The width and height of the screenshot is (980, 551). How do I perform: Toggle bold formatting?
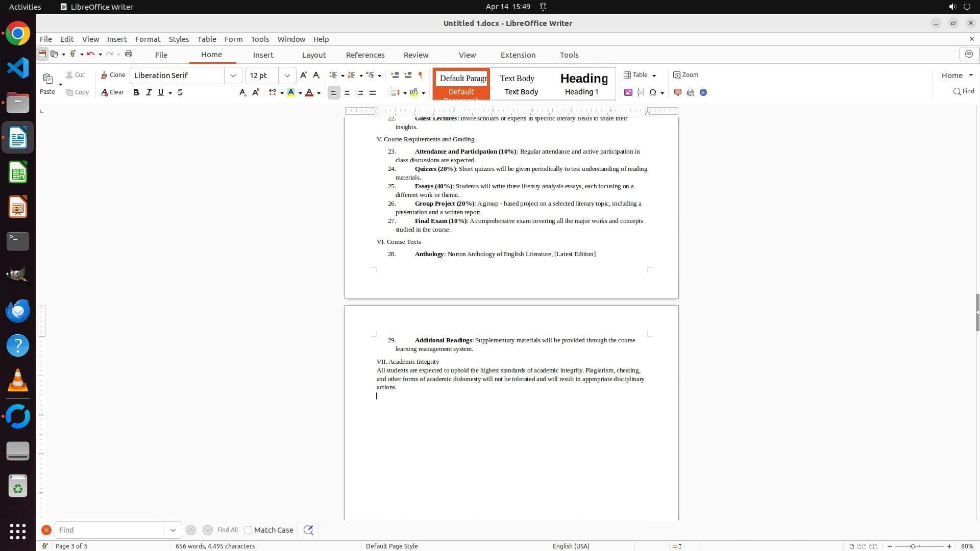(136, 92)
